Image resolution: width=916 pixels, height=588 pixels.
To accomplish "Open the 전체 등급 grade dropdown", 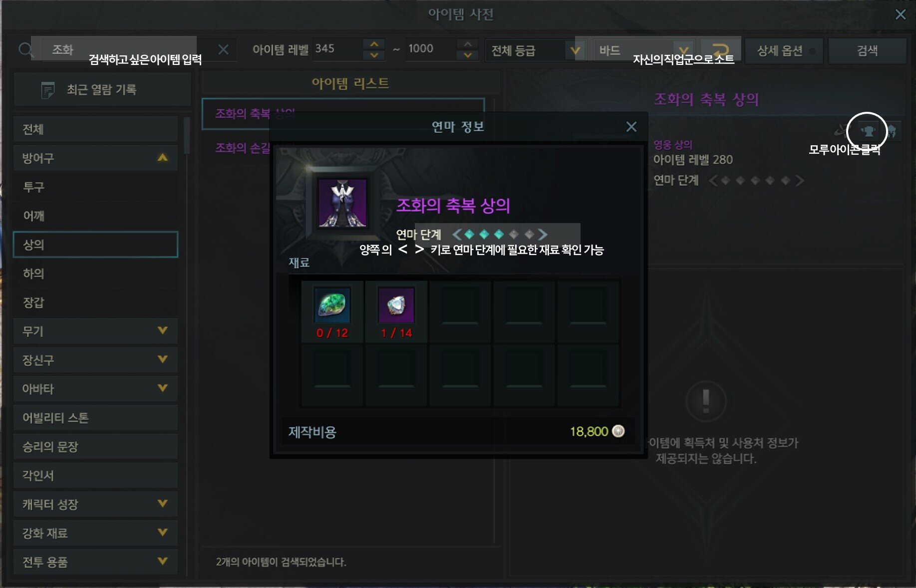I will pos(533,50).
